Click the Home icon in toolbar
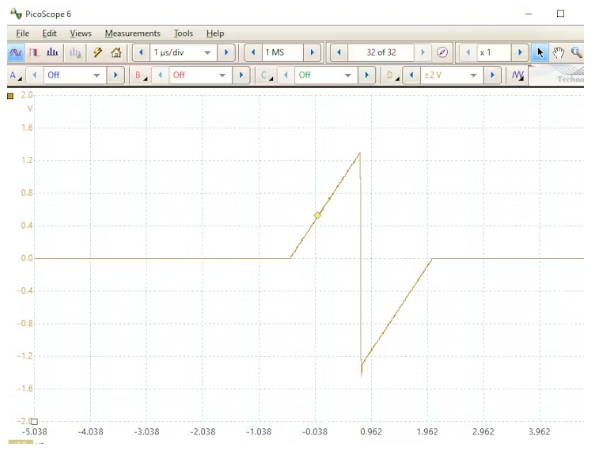The width and height of the screenshot is (600, 451). click(x=116, y=52)
